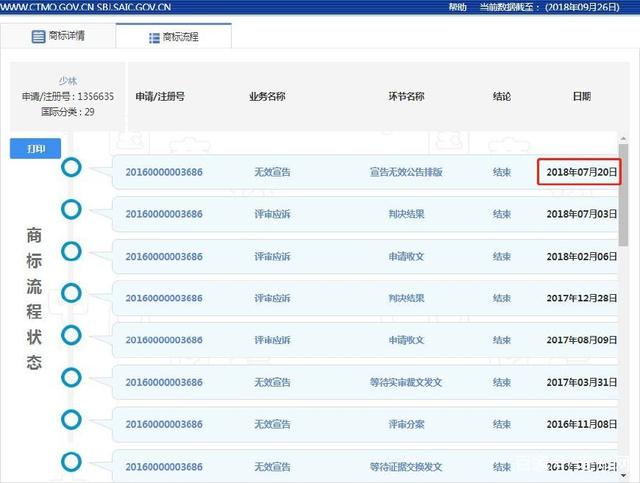Screen dimensions: 640x483
Task: Click the document icon on 商标详情 tab
Action: tap(38, 36)
